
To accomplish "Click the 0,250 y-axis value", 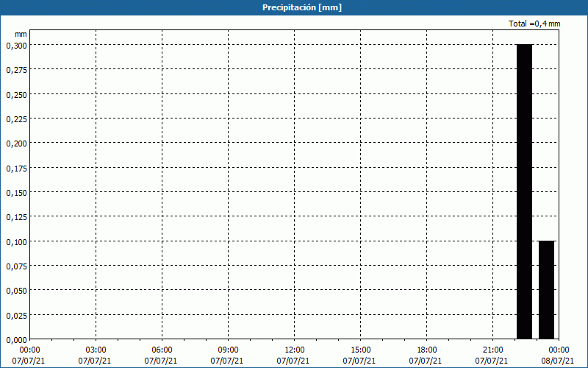I will pyautogui.click(x=16, y=95).
